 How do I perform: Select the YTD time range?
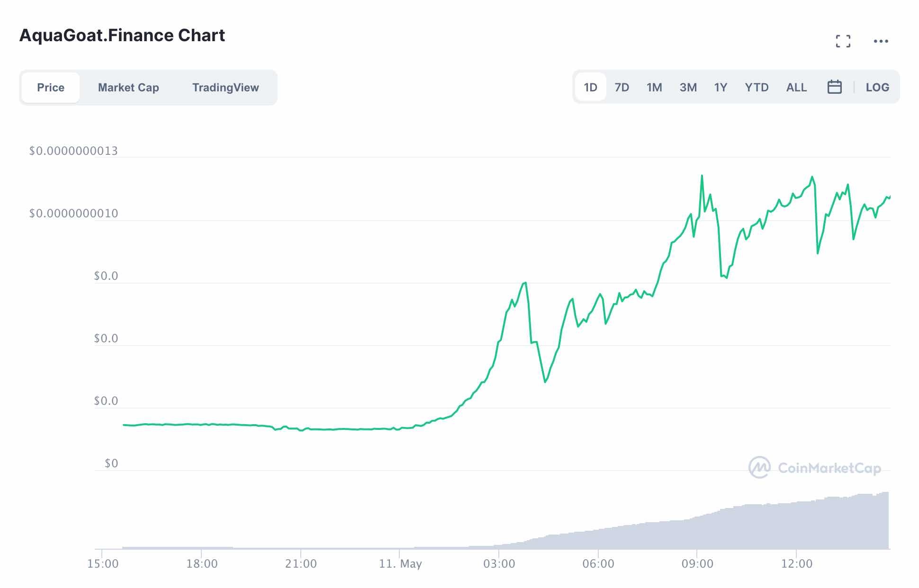pyautogui.click(x=757, y=87)
